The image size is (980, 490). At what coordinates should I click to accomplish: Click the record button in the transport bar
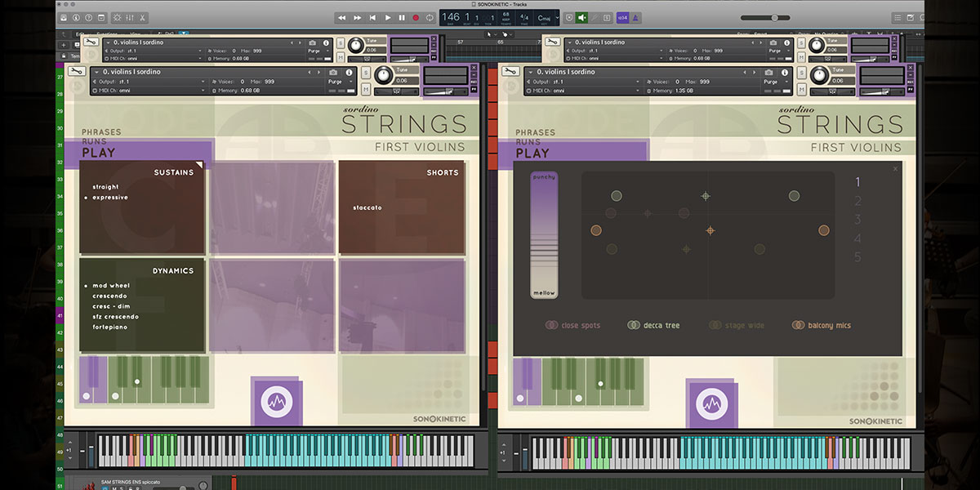(416, 17)
